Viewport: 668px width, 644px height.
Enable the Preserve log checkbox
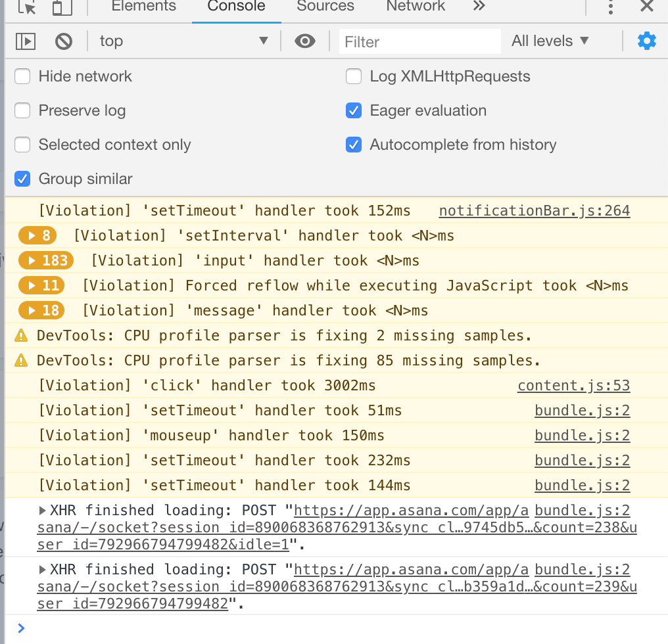pyautogui.click(x=22, y=111)
